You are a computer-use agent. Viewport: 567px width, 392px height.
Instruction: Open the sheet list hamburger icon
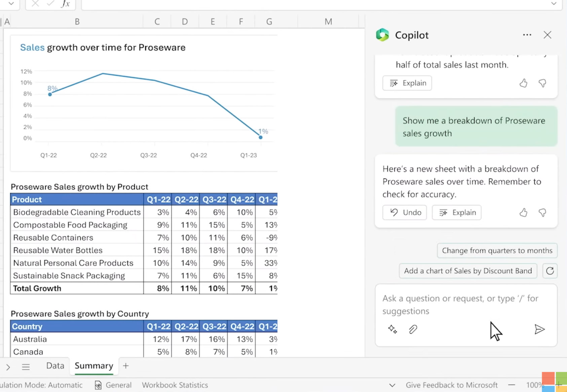click(x=26, y=366)
